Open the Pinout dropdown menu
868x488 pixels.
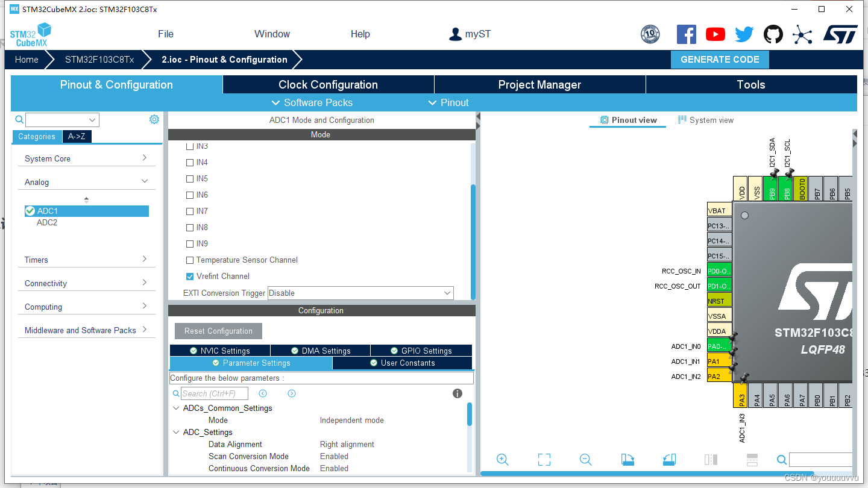coord(448,102)
